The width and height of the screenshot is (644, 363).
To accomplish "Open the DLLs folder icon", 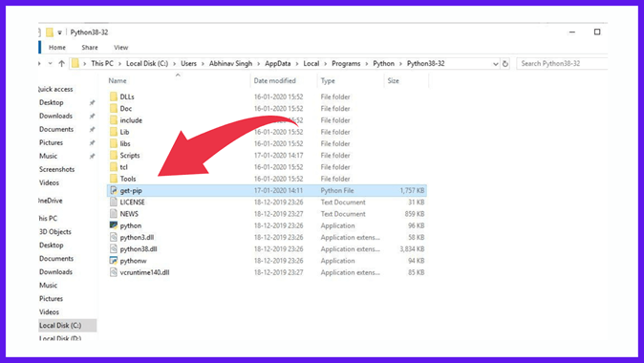I will point(114,96).
